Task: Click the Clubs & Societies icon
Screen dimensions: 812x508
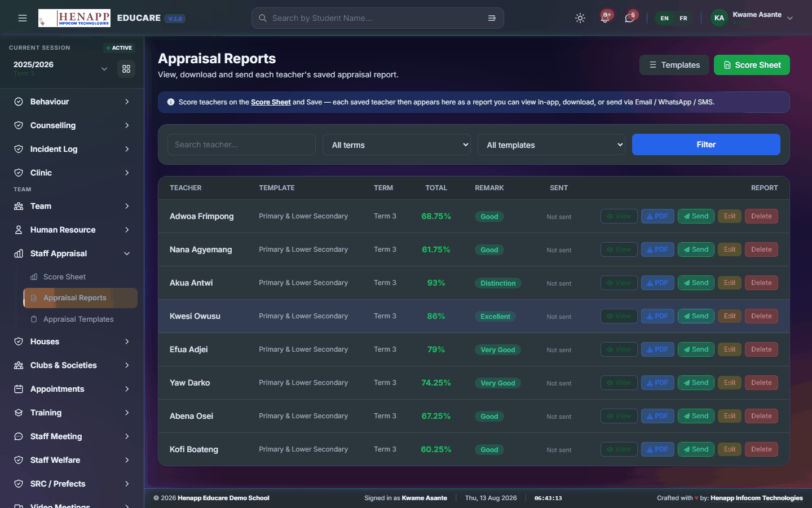Action: click(19, 365)
